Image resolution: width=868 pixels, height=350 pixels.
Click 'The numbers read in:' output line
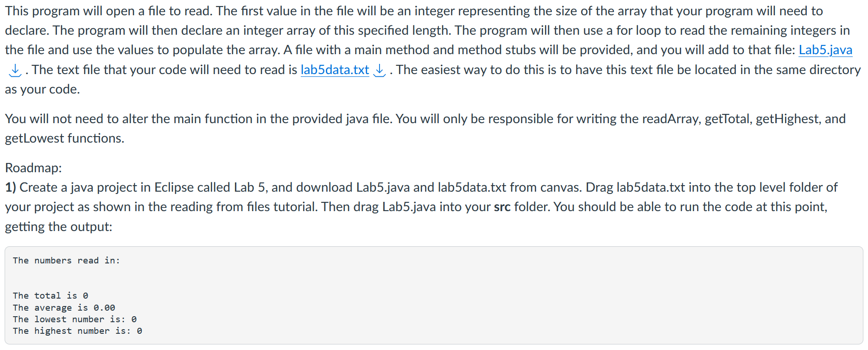pyautogui.click(x=66, y=261)
